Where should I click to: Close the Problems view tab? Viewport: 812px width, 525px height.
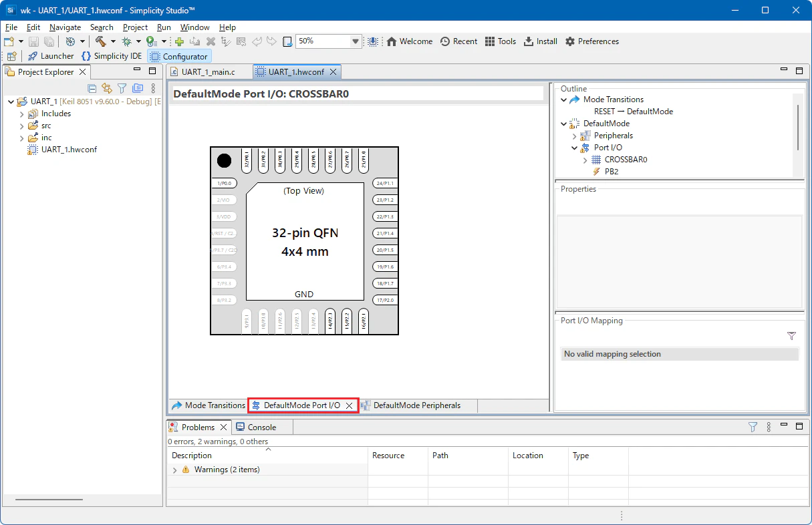[223, 427]
